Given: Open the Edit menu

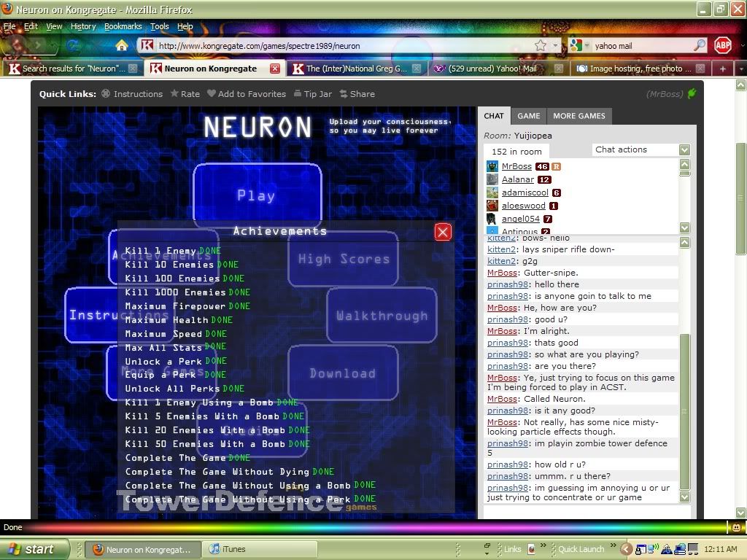Looking at the screenshot, I should click(x=31, y=26).
